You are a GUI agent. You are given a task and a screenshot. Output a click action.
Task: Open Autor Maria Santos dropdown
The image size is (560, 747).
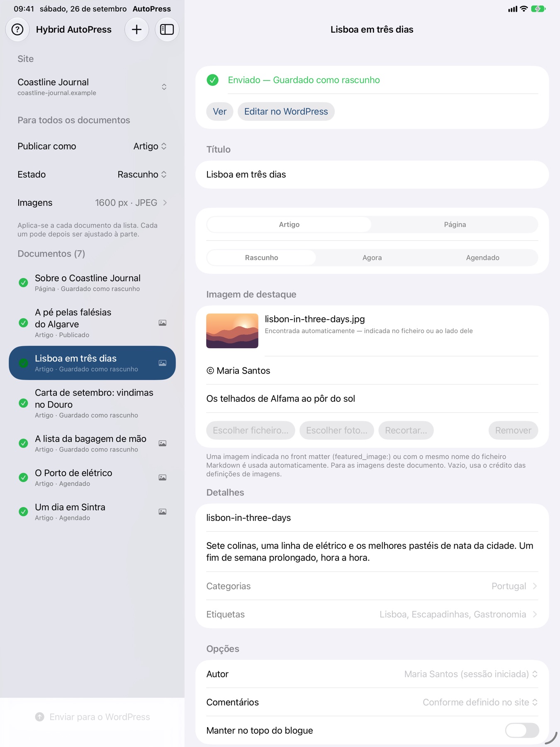[372, 674]
